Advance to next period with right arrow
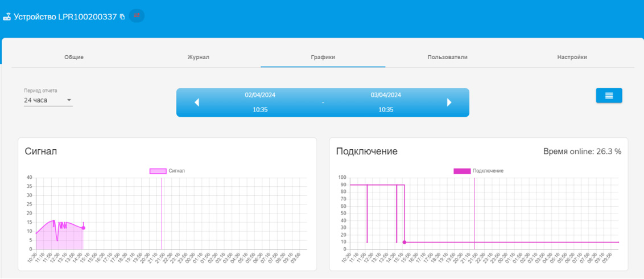This screenshot has width=644, height=279. 449,102
